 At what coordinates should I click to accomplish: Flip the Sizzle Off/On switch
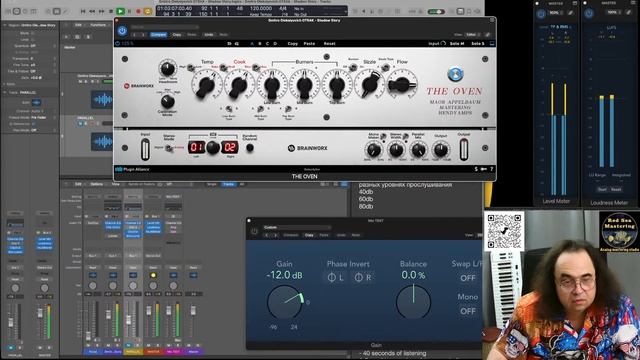(x=353, y=67)
